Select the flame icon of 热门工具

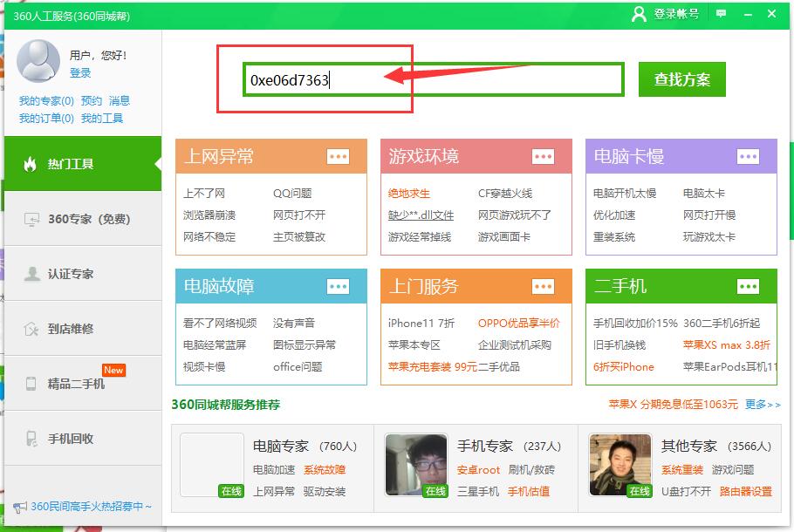(x=31, y=164)
